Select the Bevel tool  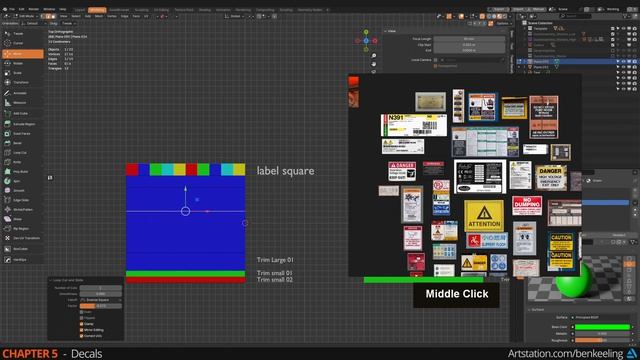[22, 143]
